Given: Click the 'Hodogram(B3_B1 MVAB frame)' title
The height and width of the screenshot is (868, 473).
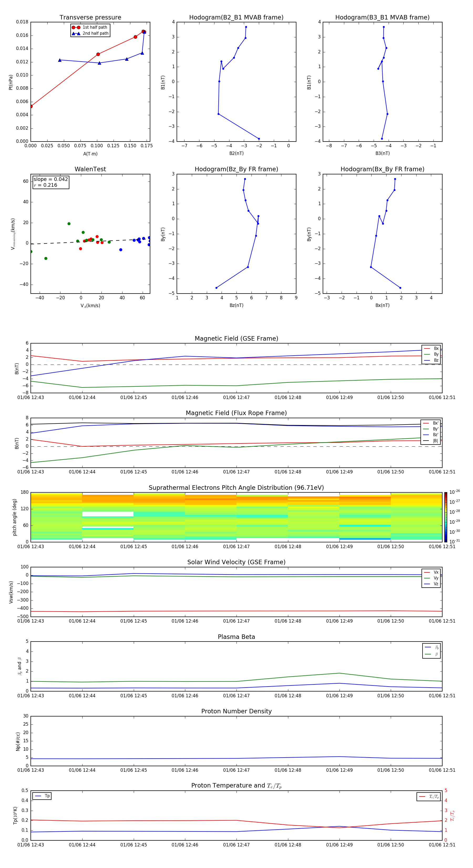Looking at the screenshot, I should 382,17.
